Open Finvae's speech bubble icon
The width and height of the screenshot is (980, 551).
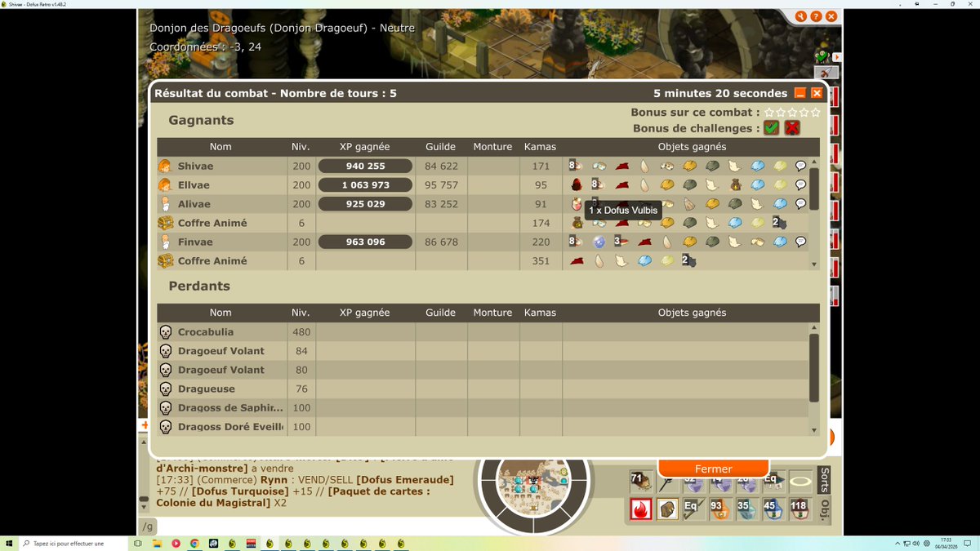[x=800, y=242]
